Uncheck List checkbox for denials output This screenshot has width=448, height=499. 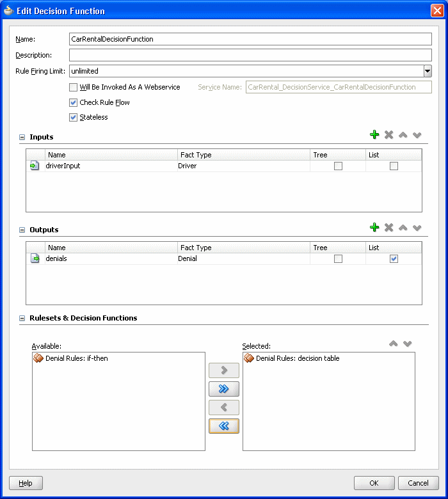(x=394, y=258)
